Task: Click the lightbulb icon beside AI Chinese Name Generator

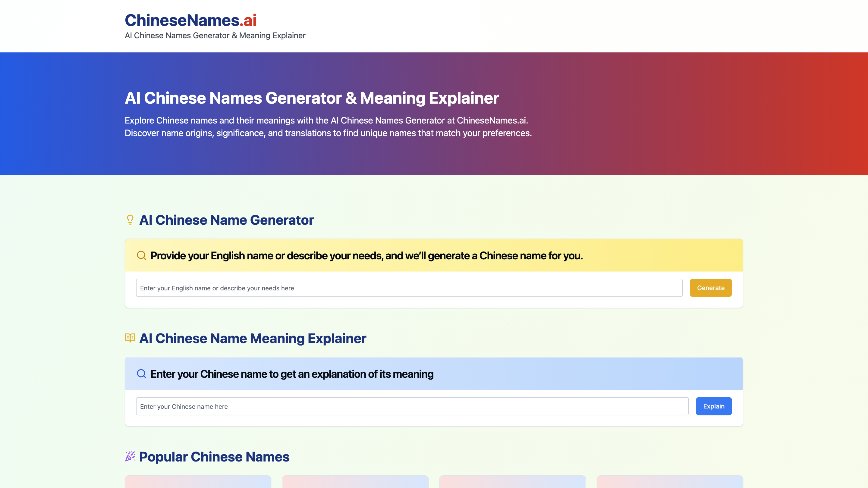Action: (x=130, y=220)
